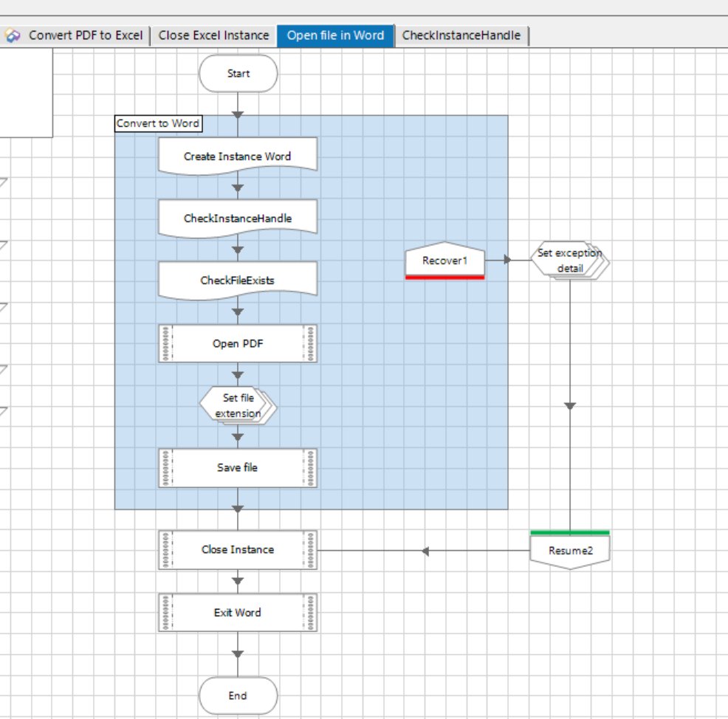Select the Open PDF action stage
The width and height of the screenshot is (728, 719).
(238, 343)
